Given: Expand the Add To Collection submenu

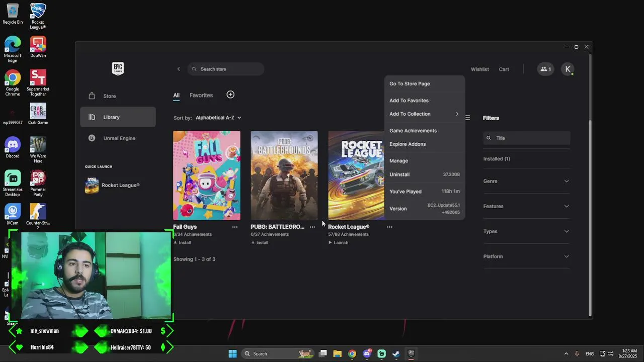Looking at the screenshot, I should point(424,114).
